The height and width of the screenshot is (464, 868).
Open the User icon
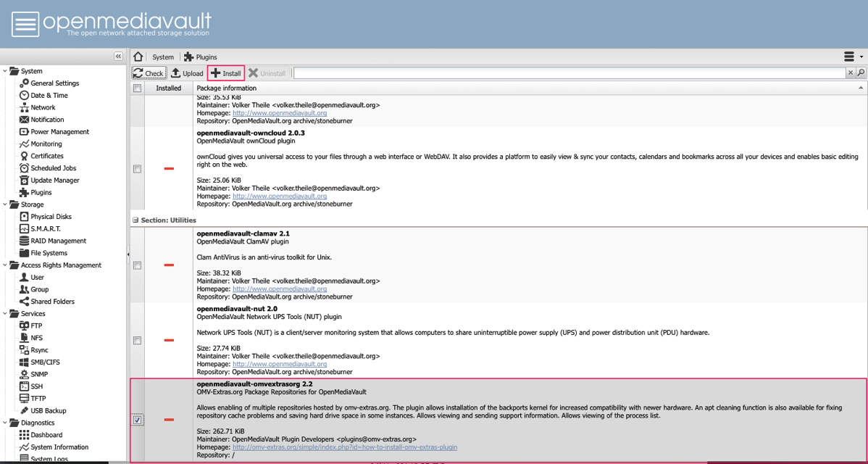(24, 277)
